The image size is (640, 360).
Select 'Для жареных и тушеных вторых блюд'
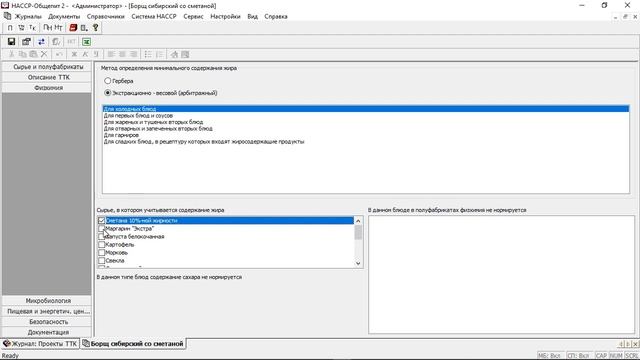coord(366,122)
